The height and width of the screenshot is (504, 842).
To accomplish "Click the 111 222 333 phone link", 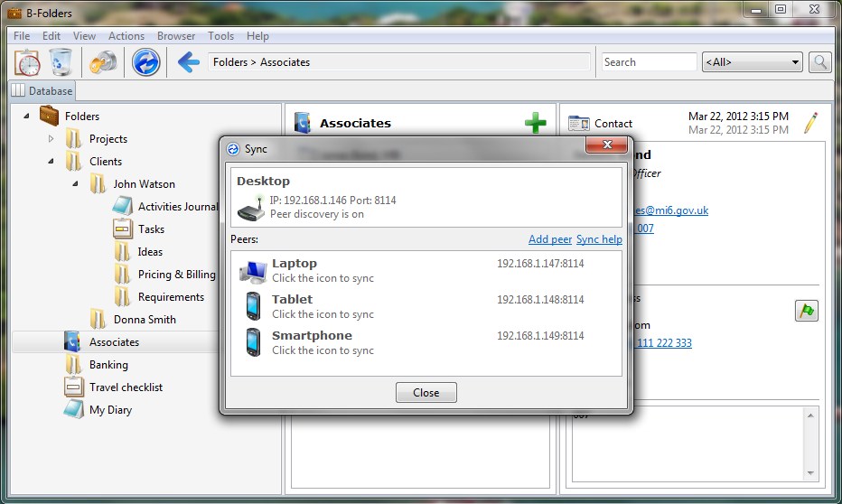I will point(664,342).
